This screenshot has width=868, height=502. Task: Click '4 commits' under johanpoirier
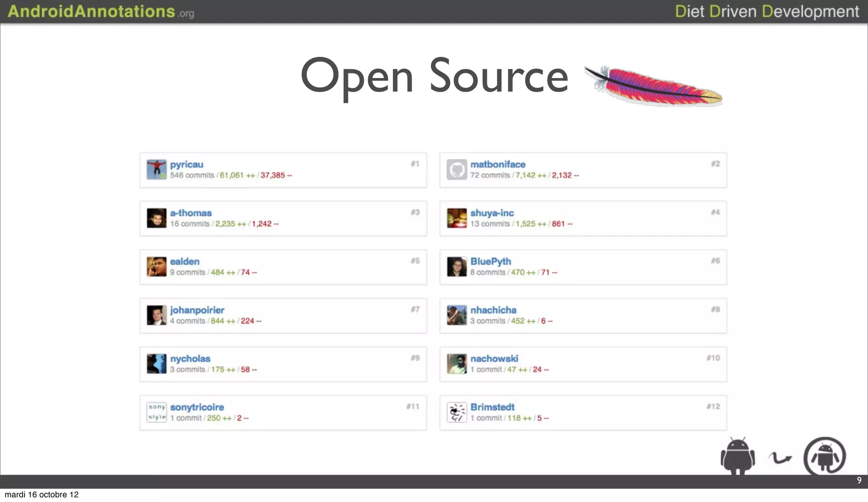pos(188,321)
